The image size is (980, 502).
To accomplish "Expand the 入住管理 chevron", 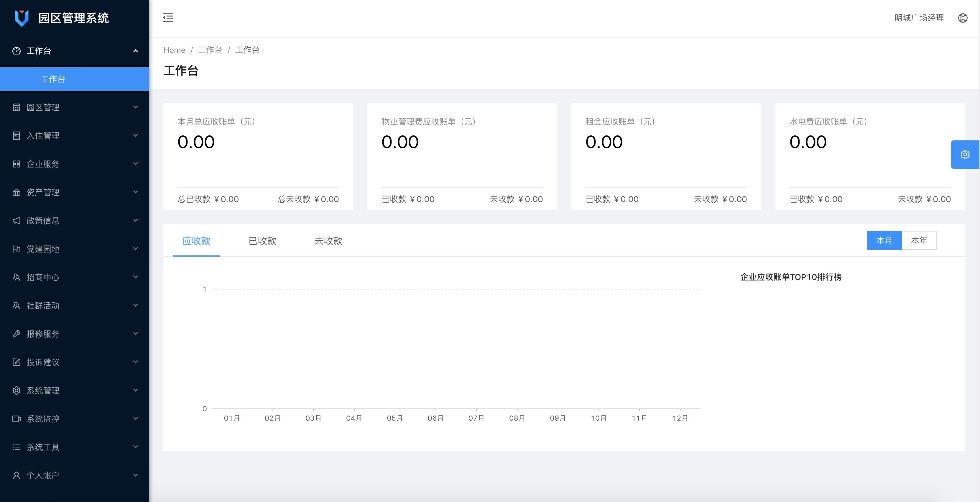I will click(135, 135).
